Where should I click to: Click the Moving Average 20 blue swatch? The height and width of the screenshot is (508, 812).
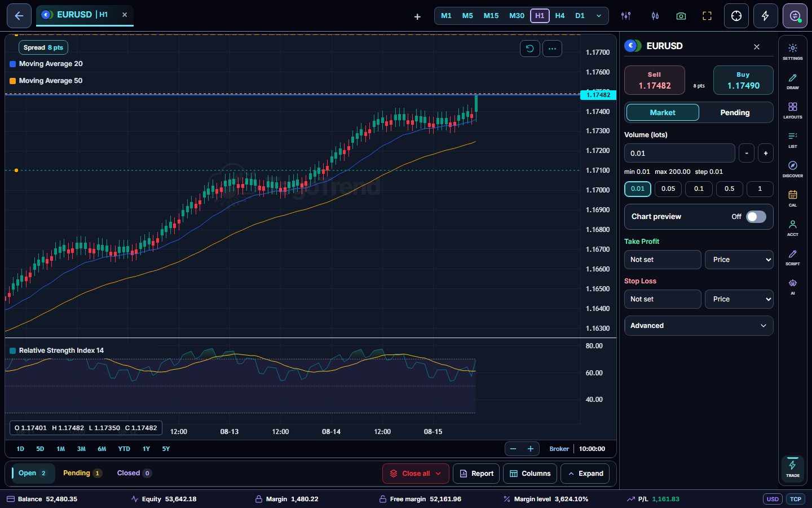12,64
